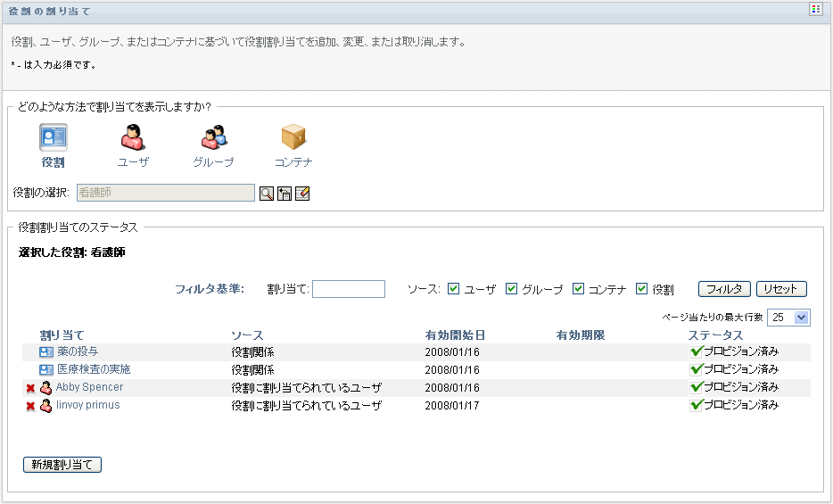Screen dimensions: 833x504
Task: Click the ユーザ label under the user icon
Action: pos(133,162)
